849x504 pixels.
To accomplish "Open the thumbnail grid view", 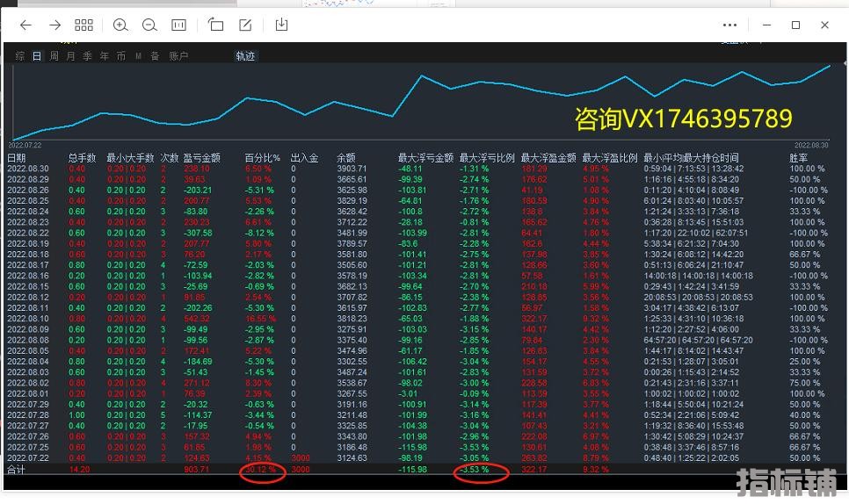I will (x=83, y=25).
